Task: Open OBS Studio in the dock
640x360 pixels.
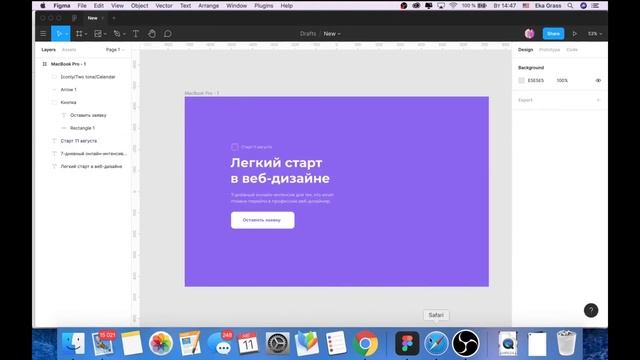Action: tap(465, 343)
